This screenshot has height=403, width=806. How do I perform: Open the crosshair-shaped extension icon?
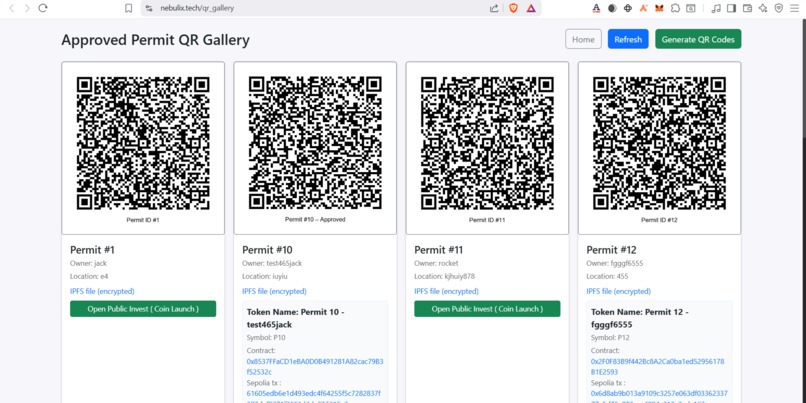click(x=628, y=8)
